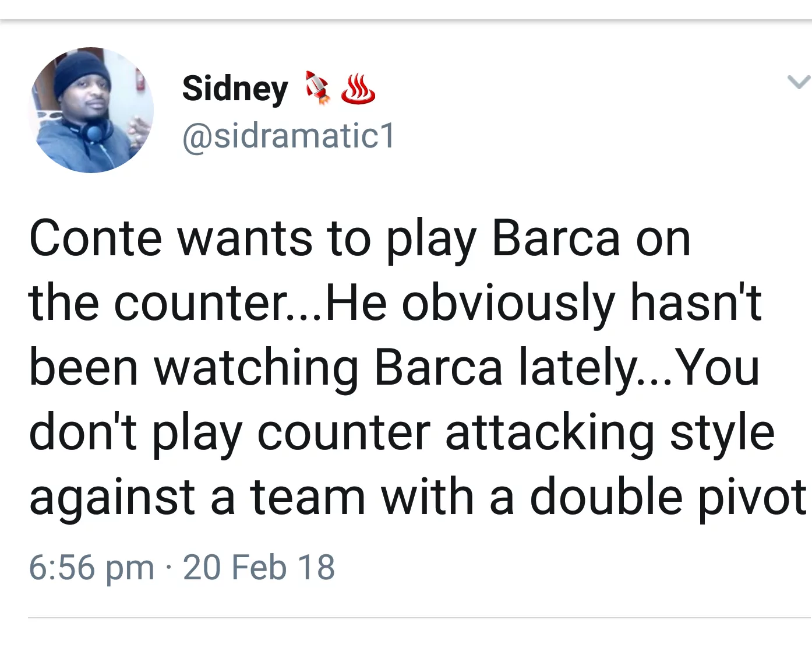Click the rocket emoji beside Sidney
This screenshot has width=812, height=651.
[x=317, y=87]
